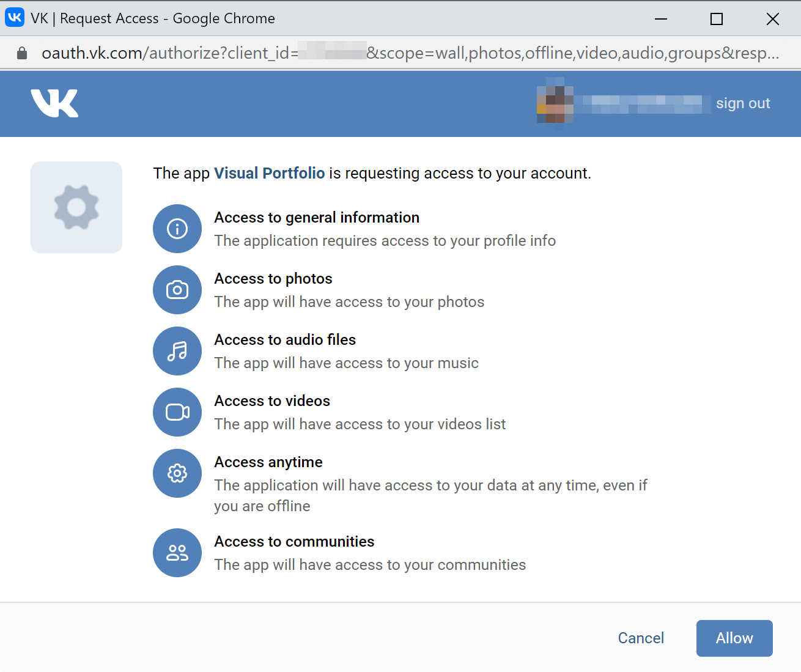Click the VK favicon in the title bar
Viewport: 801px width, 672px height.
click(15, 18)
